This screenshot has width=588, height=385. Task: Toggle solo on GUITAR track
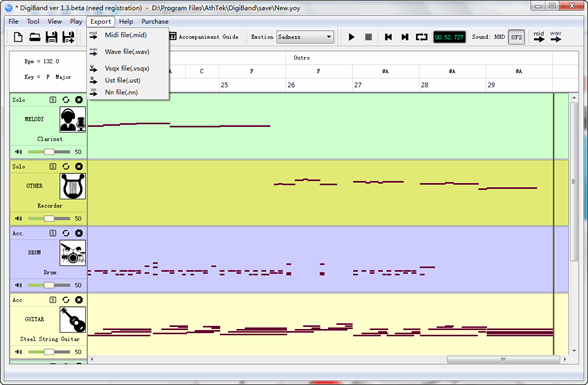(53, 300)
